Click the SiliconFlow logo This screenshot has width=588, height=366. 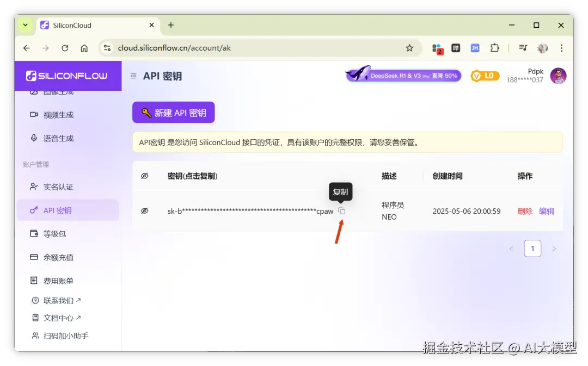tap(67, 76)
